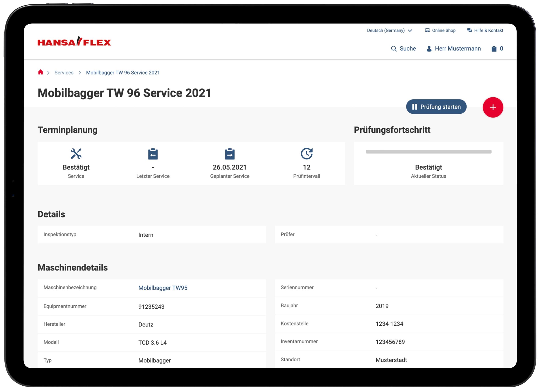541x392 pixels.
Task: Click the red plus floating button
Action: point(493,107)
